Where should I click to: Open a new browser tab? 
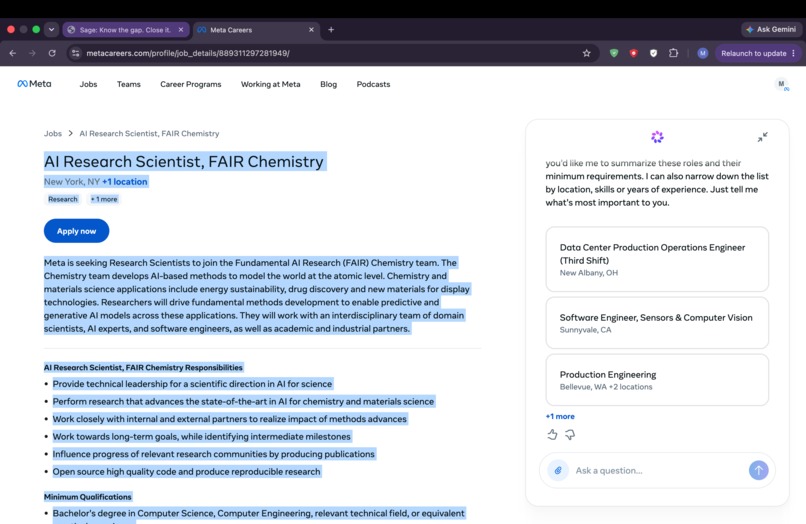tap(331, 30)
